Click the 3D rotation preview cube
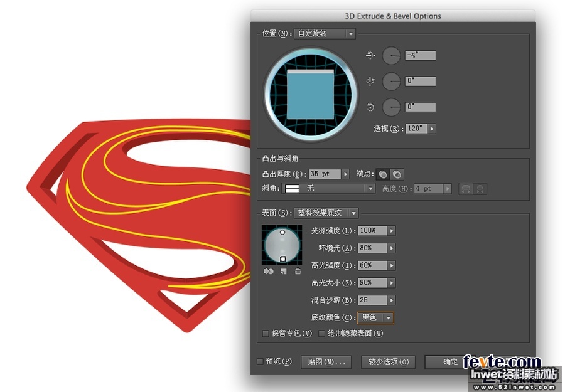This screenshot has height=392, width=565. pos(311,95)
